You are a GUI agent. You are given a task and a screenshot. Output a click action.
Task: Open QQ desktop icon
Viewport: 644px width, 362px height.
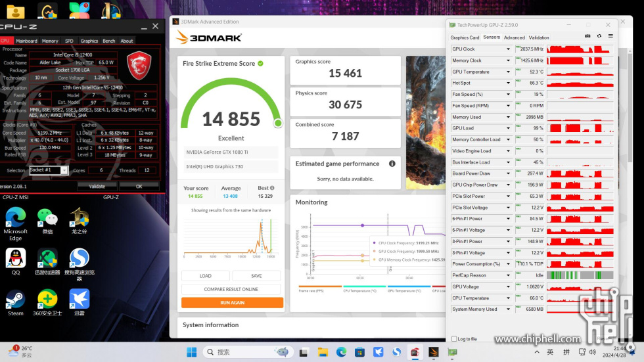(16, 261)
